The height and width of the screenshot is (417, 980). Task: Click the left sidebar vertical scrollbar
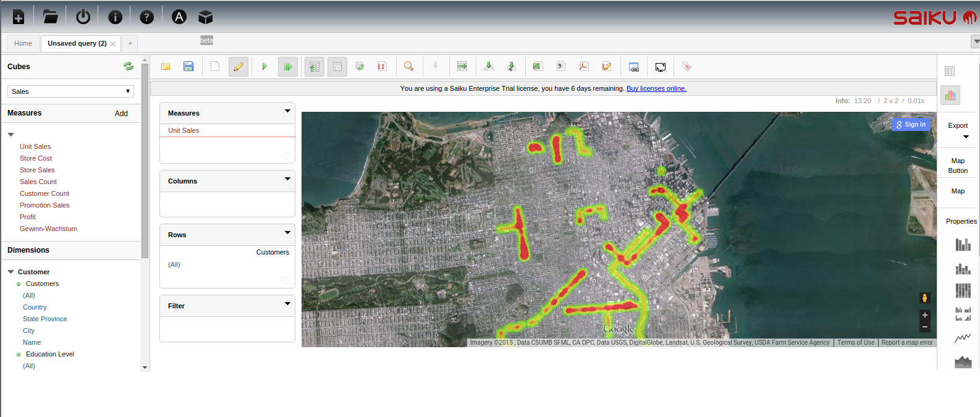pyautogui.click(x=145, y=161)
